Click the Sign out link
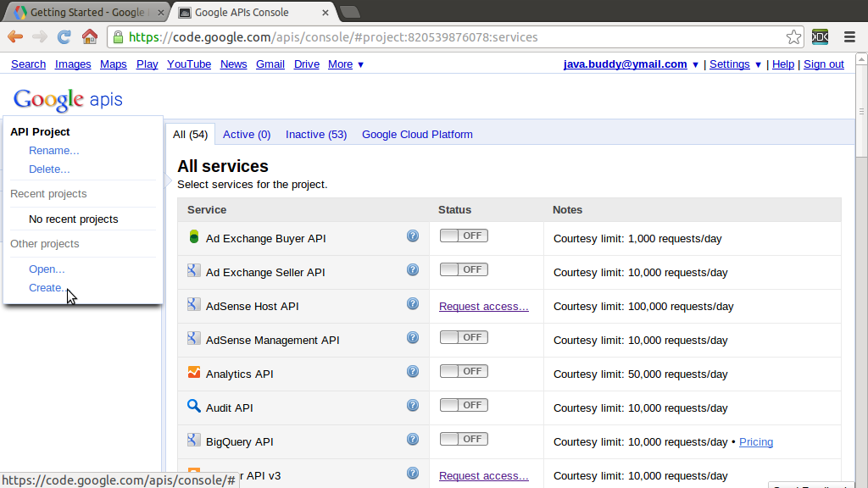Viewport: 868px width, 488px height. (824, 64)
